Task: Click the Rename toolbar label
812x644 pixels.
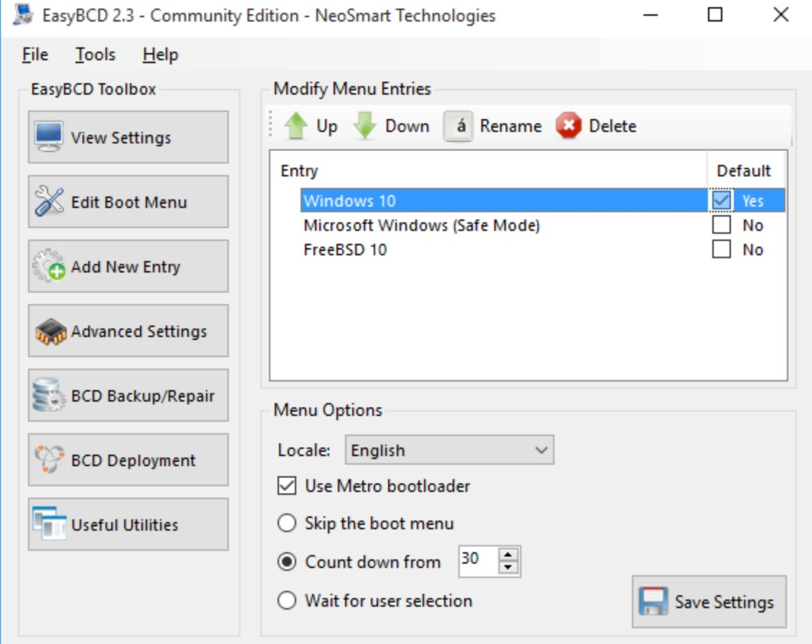Action: point(511,126)
